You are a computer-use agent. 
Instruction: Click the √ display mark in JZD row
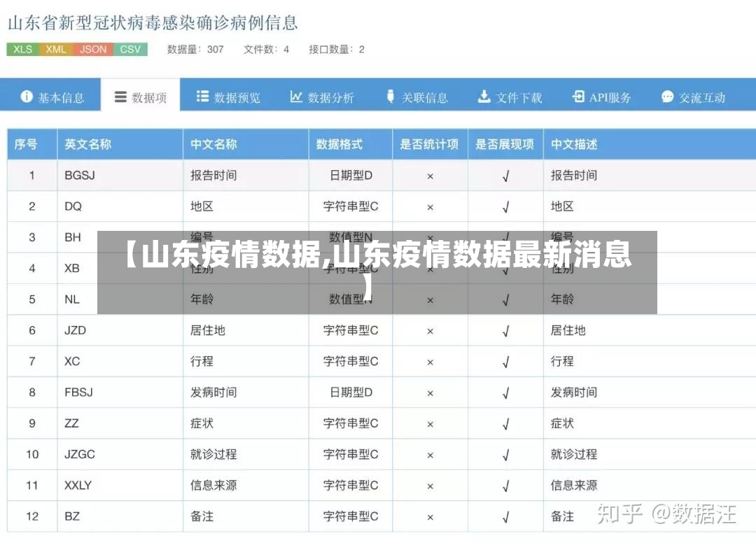pos(506,331)
